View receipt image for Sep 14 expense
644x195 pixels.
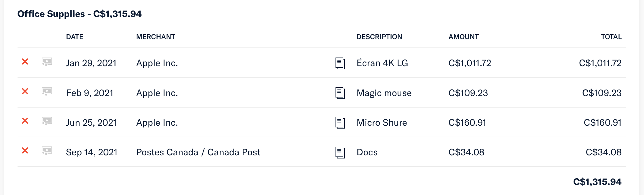[x=47, y=151]
